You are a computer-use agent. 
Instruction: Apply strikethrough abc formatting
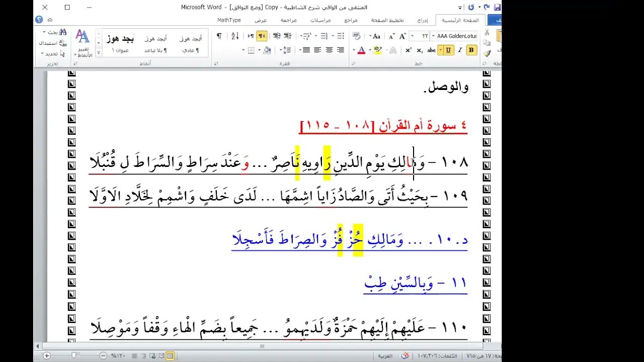tap(431, 50)
